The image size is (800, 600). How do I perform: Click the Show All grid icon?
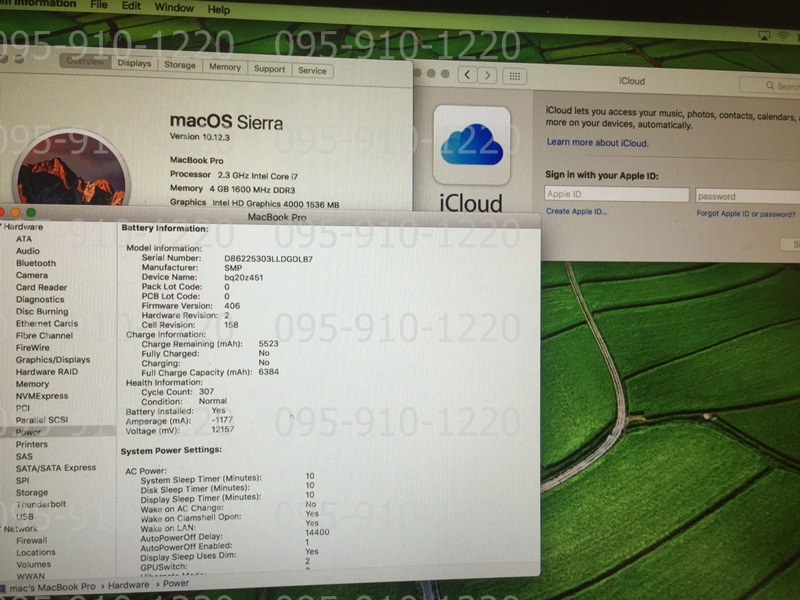click(x=514, y=75)
